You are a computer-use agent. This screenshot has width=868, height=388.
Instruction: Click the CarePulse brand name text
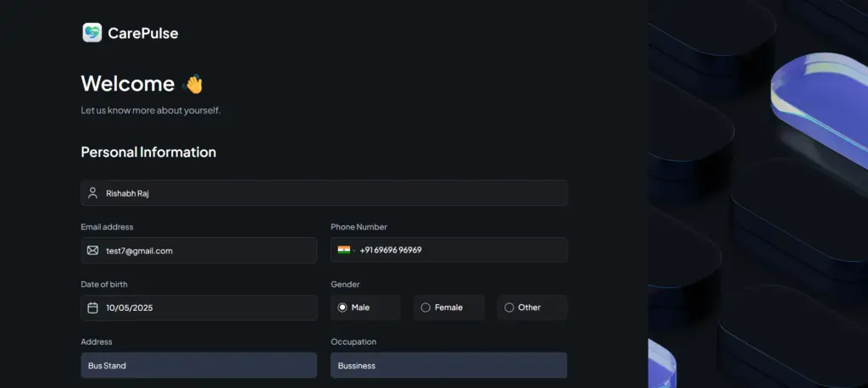tap(142, 34)
